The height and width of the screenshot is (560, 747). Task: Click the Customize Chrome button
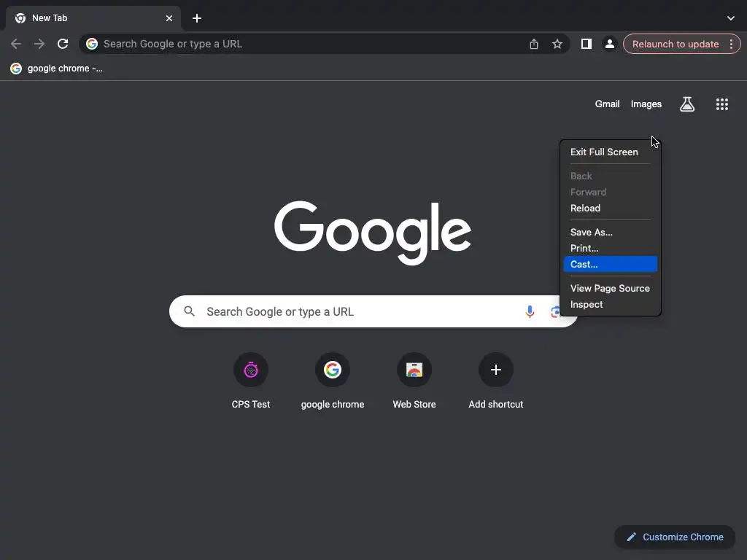pyautogui.click(x=675, y=537)
